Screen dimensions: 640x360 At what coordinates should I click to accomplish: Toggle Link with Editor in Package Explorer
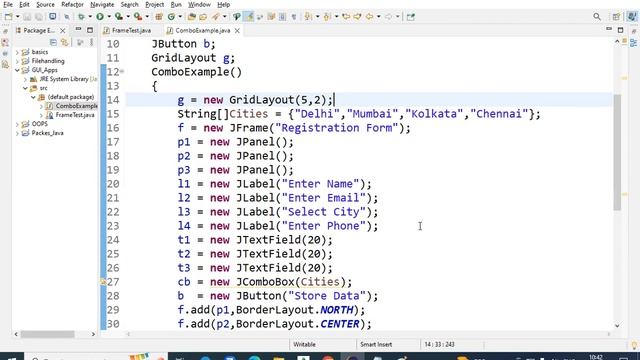tap(64, 42)
